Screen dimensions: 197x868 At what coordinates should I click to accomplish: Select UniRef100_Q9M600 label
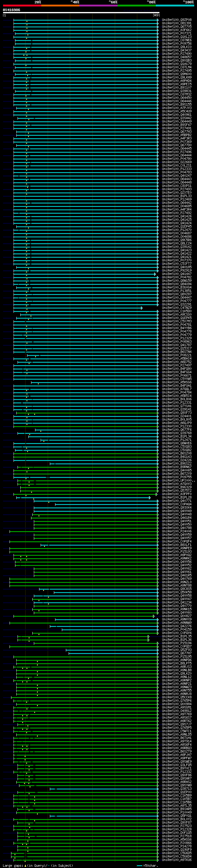pos(177,74)
